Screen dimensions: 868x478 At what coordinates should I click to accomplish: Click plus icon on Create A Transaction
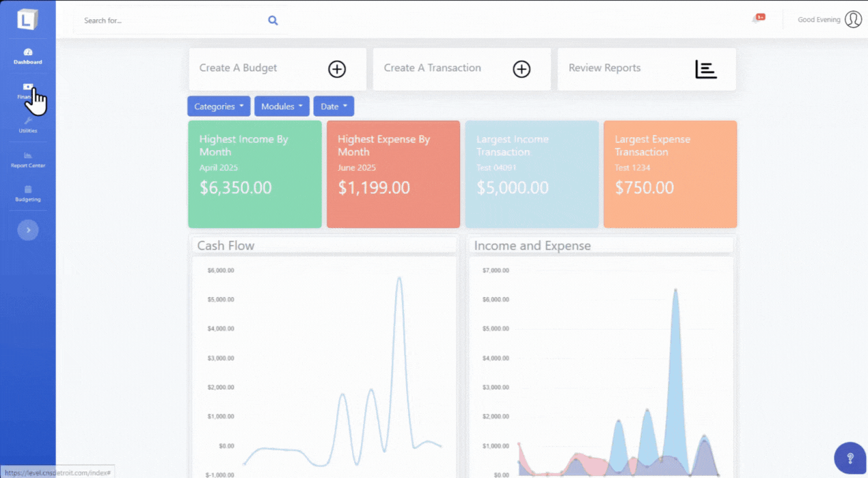pyautogui.click(x=521, y=69)
